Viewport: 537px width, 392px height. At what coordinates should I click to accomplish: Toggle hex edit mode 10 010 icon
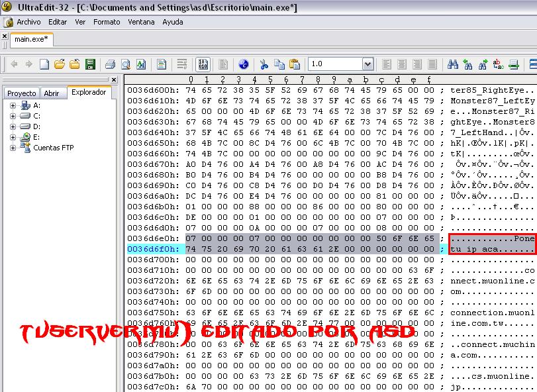coord(203,64)
